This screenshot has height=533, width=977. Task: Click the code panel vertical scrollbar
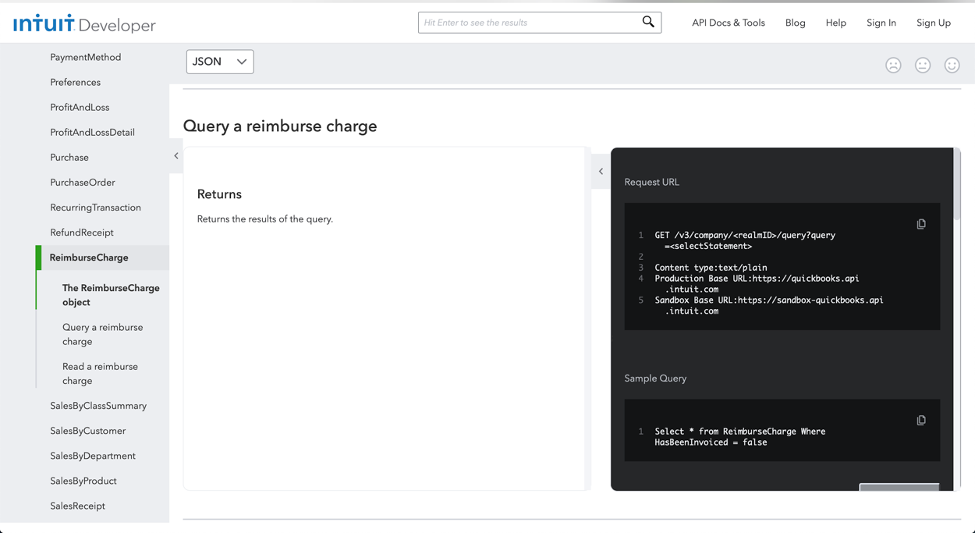956,184
